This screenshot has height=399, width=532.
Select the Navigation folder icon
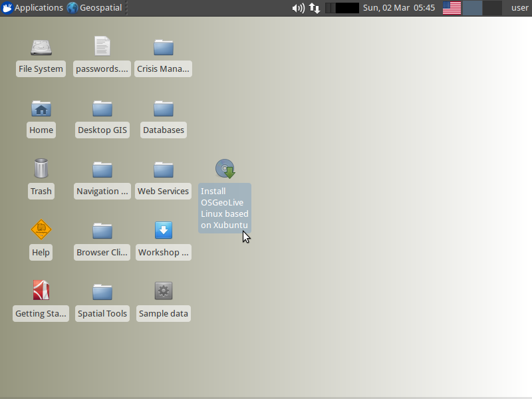click(x=102, y=170)
